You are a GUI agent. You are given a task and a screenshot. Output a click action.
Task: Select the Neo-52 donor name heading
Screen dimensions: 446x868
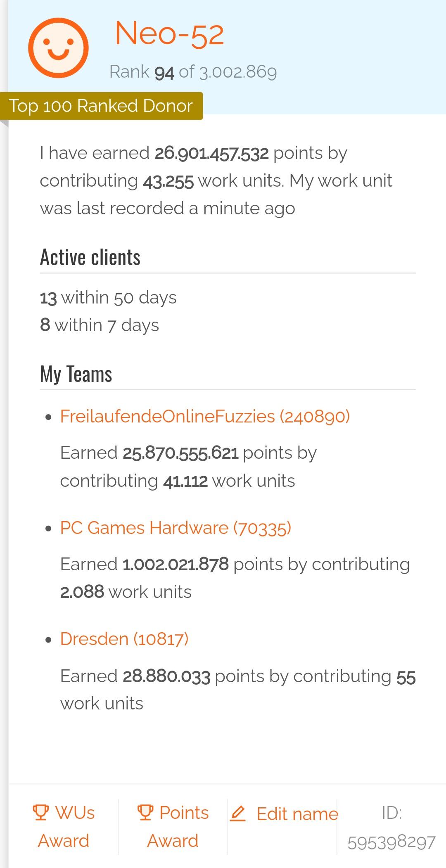169,34
